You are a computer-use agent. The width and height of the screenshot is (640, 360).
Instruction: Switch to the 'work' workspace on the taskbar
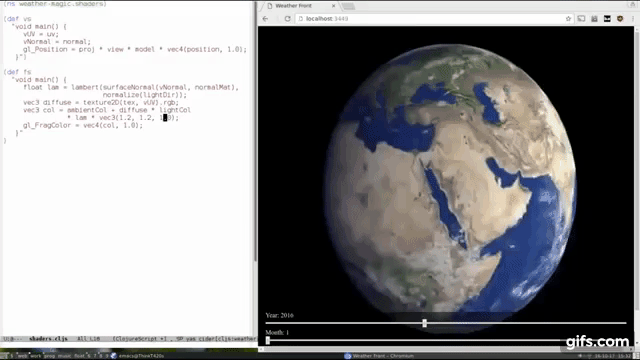point(36,356)
